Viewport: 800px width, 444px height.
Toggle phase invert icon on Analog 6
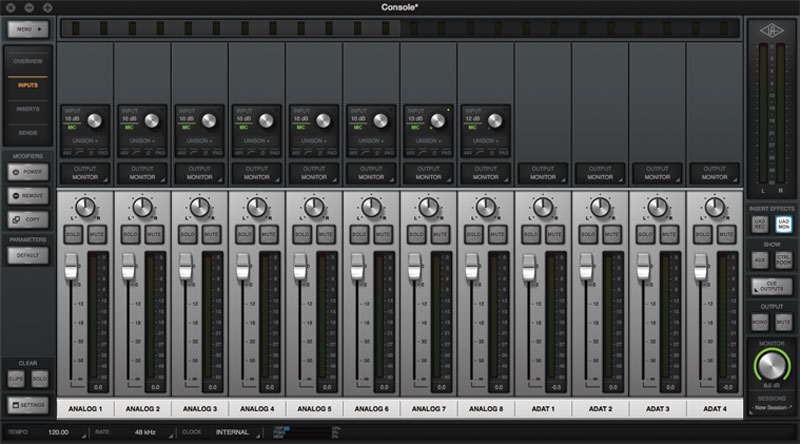point(377,153)
